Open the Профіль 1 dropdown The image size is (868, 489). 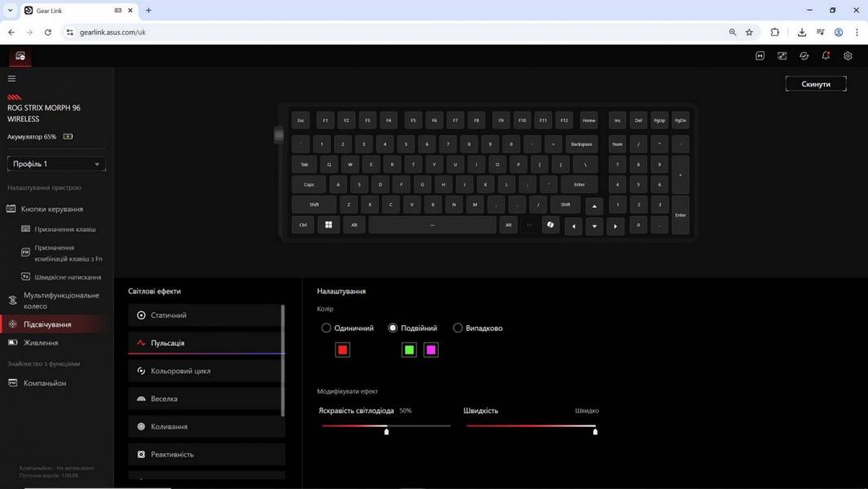tap(56, 164)
